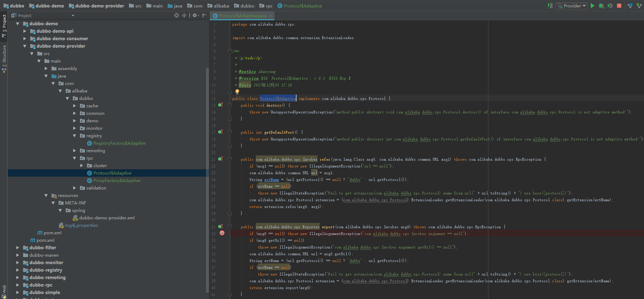This screenshot has width=644, height=299.
Task: Select the Protocol$Adaptive.java editor tab
Action: 242,16
